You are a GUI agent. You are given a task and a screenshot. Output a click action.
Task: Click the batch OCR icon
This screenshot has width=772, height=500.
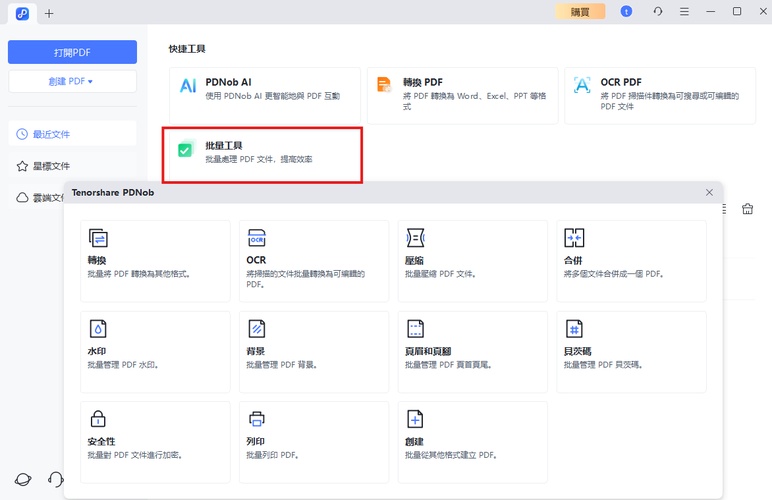click(x=257, y=238)
